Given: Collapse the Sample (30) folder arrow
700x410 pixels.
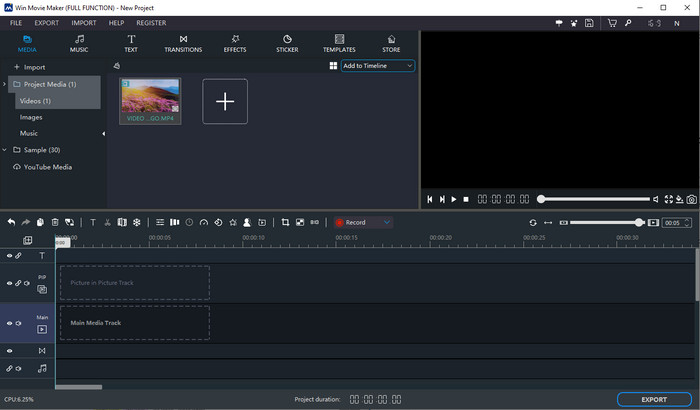Looking at the screenshot, I should 4,150.
